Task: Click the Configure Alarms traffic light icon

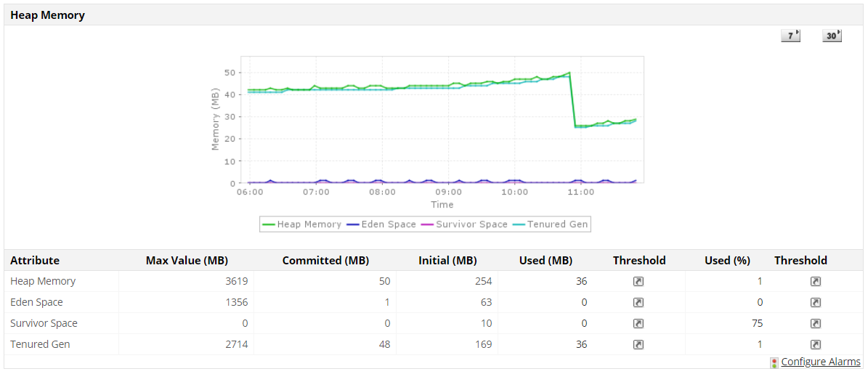Action: pyautogui.click(x=774, y=362)
